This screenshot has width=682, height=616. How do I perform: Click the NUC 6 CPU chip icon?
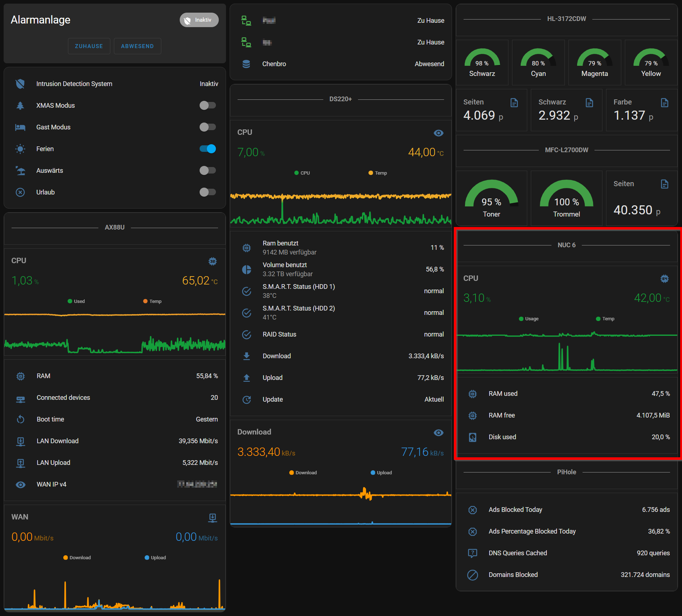665,279
